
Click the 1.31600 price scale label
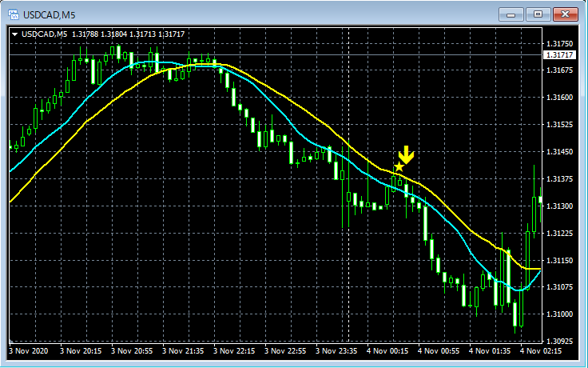(559, 98)
